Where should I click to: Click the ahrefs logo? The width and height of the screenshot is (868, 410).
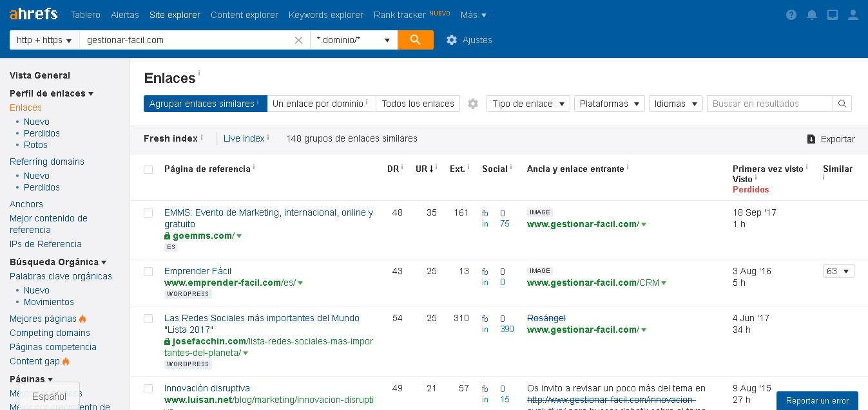[34, 14]
